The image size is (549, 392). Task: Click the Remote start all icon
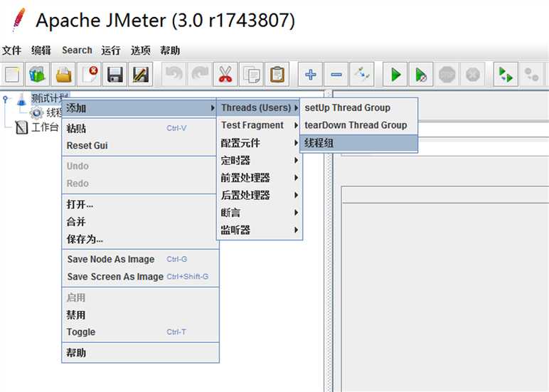(x=506, y=74)
